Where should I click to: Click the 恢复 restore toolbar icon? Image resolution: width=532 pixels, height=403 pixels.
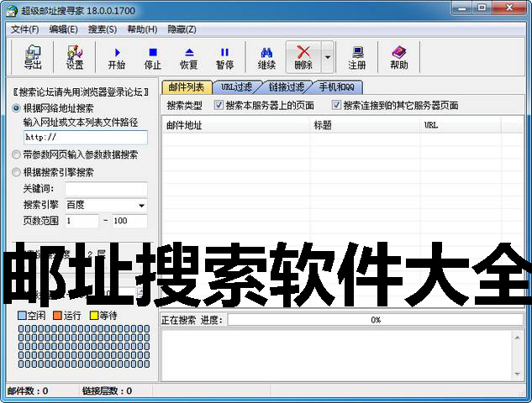tap(189, 57)
